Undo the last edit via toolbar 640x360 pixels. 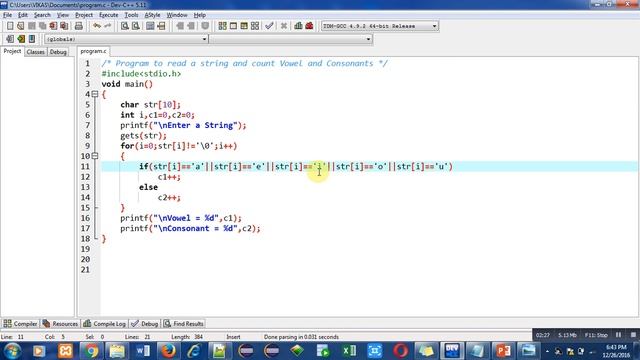pos(97,26)
